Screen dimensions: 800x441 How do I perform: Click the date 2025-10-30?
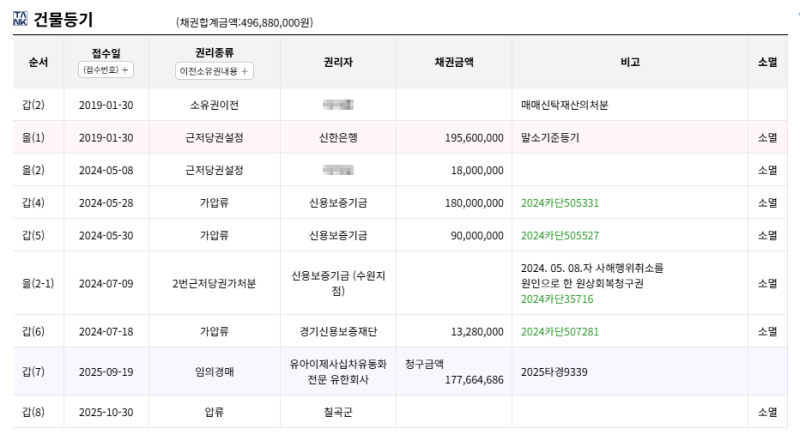tap(106, 412)
